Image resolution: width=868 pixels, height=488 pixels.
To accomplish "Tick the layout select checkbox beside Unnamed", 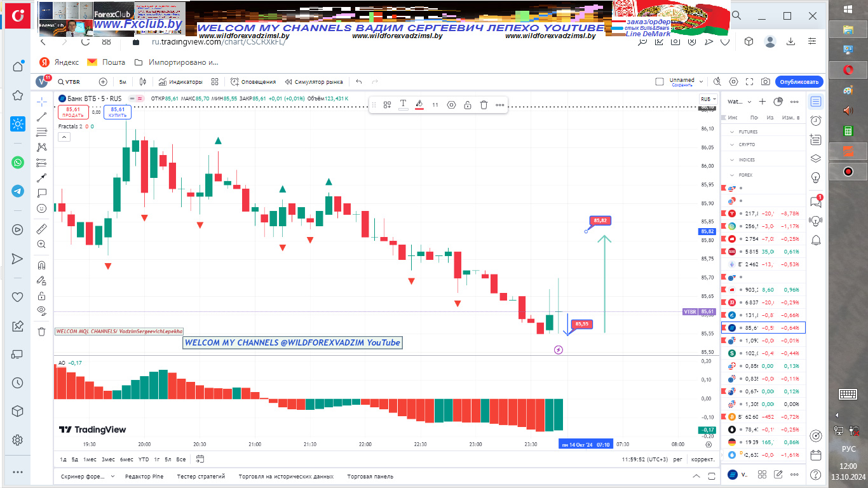I will coord(660,82).
